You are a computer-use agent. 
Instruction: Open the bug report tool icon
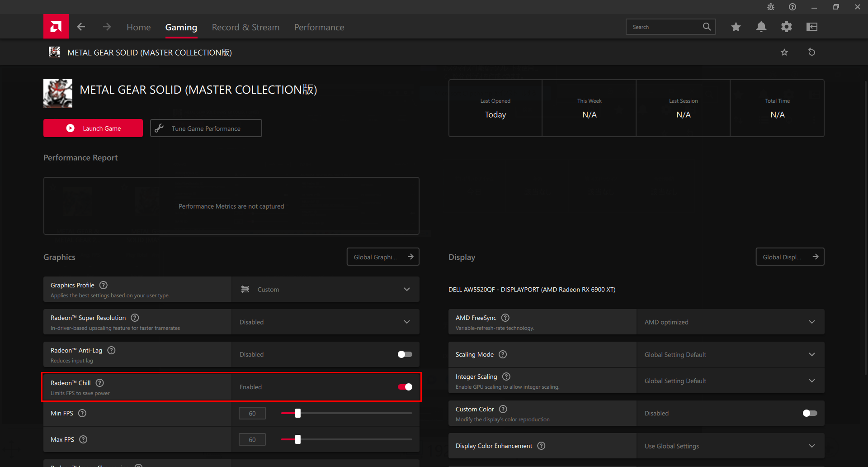(x=771, y=7)
